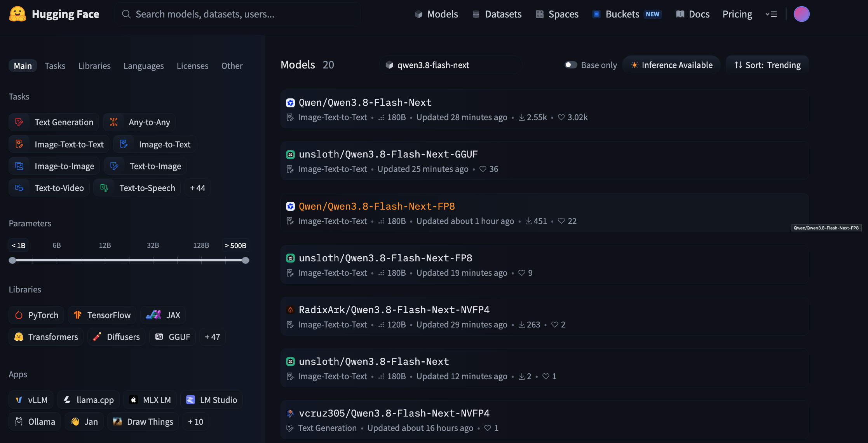Open the unsloth/Qwen3.8-Flash-Next-FP8 model title
Image resolution: width=868 pixels, height=443 pixels.
[x=385, y=258]
